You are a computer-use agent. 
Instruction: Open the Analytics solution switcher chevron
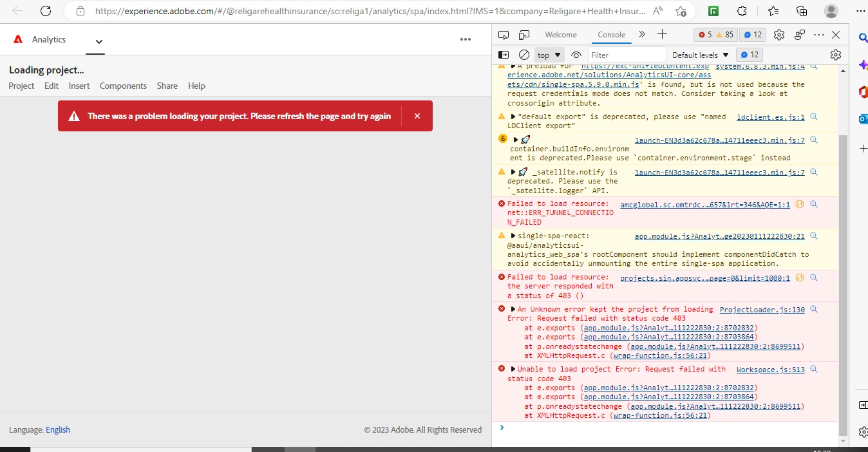click(99, 42)
